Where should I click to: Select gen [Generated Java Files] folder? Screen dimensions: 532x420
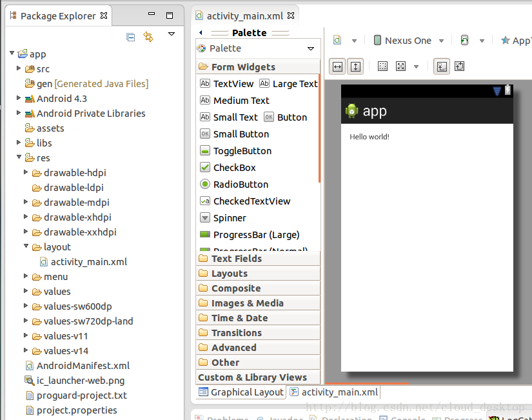86,83
